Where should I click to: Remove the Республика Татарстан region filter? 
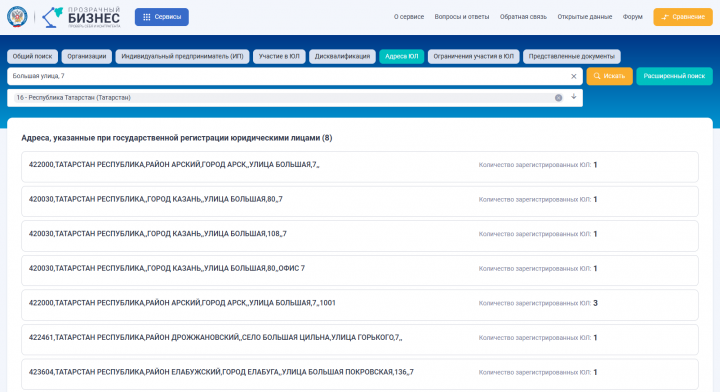coord(558,98)
